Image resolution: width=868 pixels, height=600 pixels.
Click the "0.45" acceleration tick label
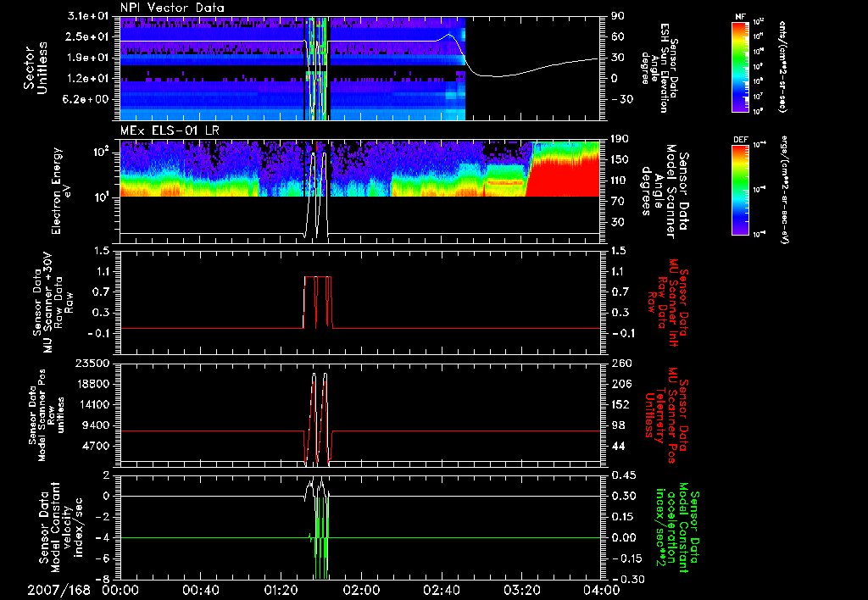click(623, 475)
